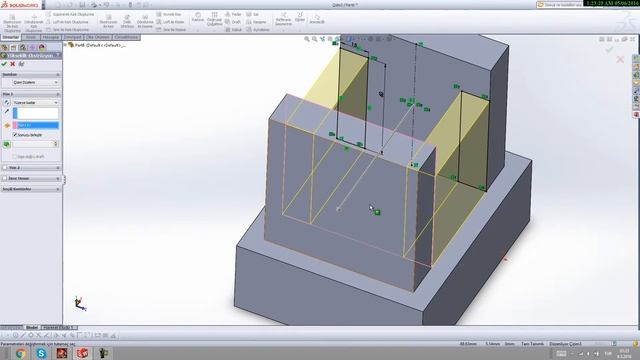640x360 pixels.
Task: Select Sınır ile Kesme command
Action: point(171,30)
